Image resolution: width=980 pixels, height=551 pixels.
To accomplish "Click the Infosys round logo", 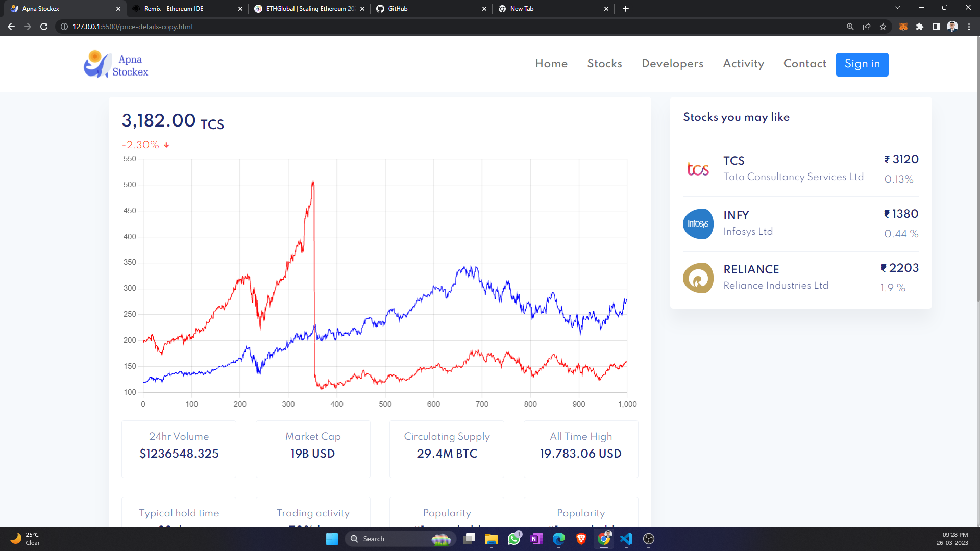I will coord(698,223).
